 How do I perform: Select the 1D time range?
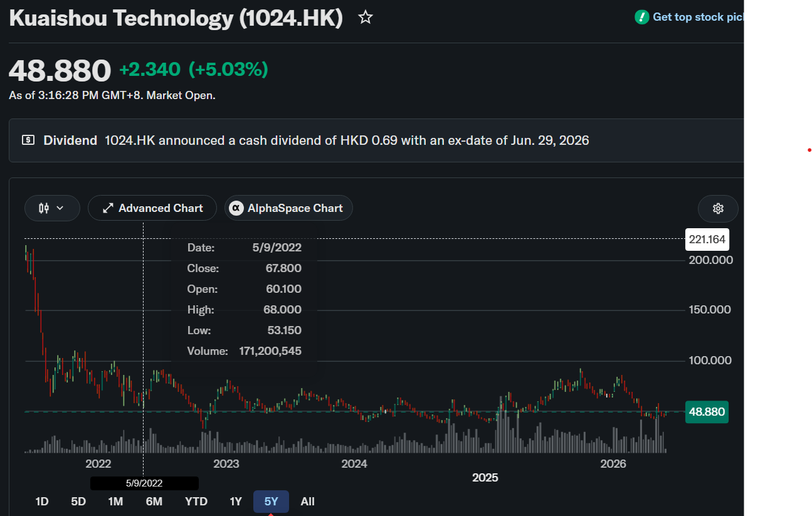pos(42,502)
